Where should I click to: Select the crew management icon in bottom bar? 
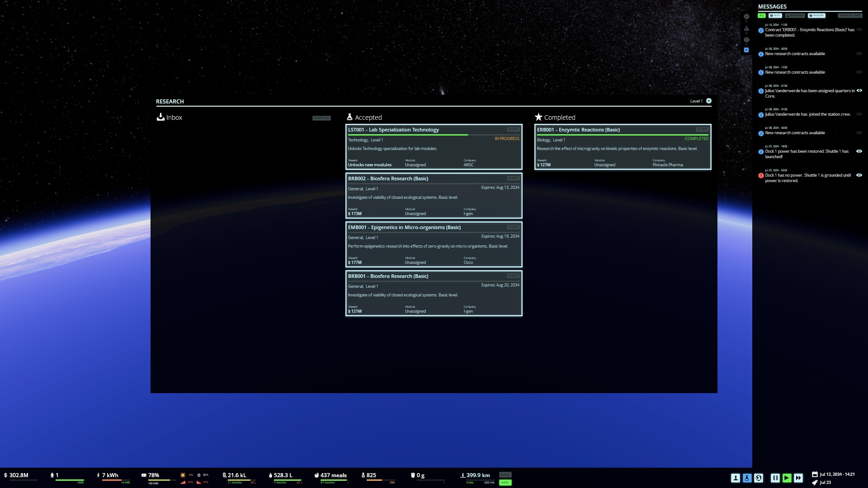pos(736,478)
